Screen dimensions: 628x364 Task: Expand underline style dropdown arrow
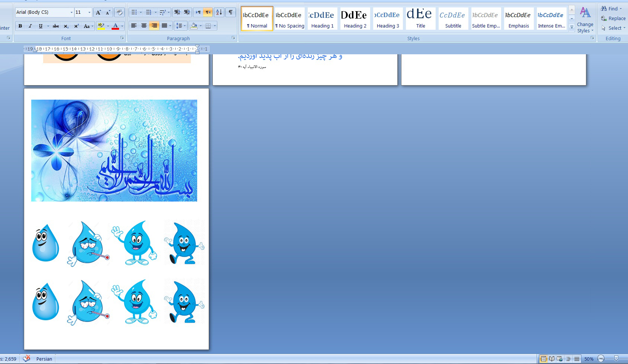[48, 26]
